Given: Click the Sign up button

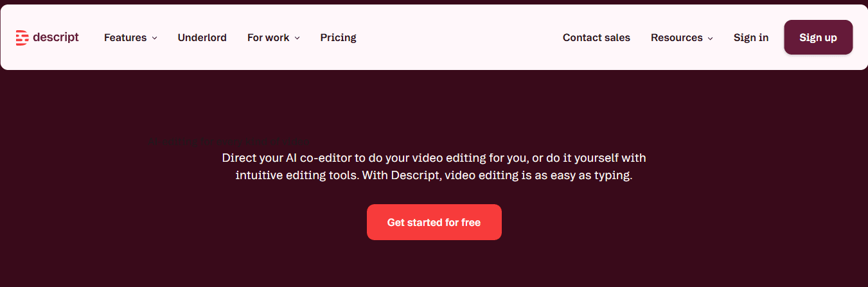Looking at the screenshot, I should 819,37.
